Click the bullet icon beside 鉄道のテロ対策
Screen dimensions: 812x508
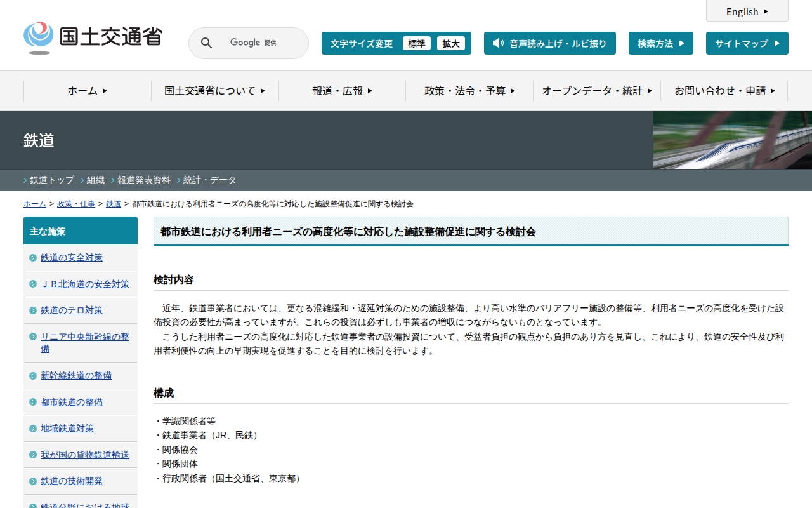[x=33, y=311]
